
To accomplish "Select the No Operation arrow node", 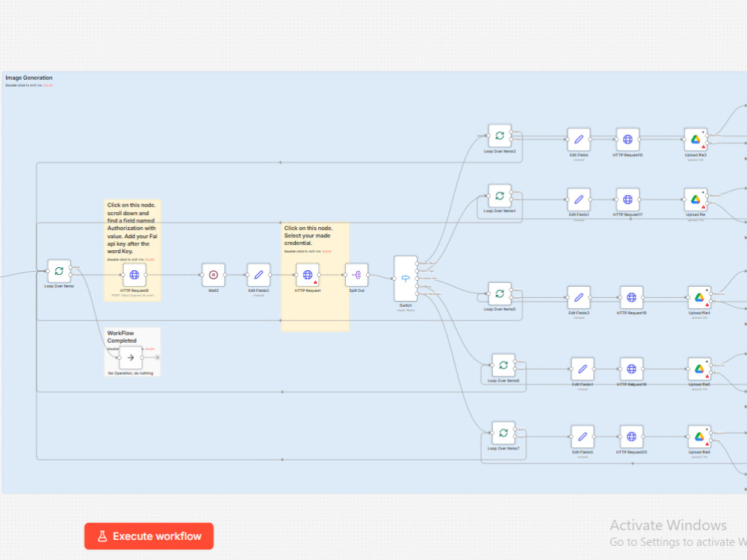I will click(131, 358).
